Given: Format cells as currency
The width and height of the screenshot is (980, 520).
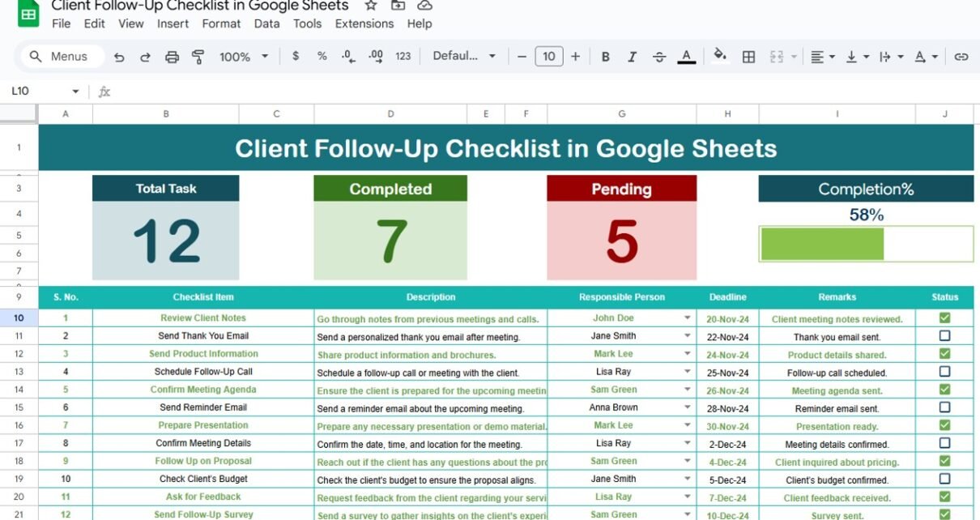Looking at the screenshot, I should pyautogui.click(x=296, y=57).
